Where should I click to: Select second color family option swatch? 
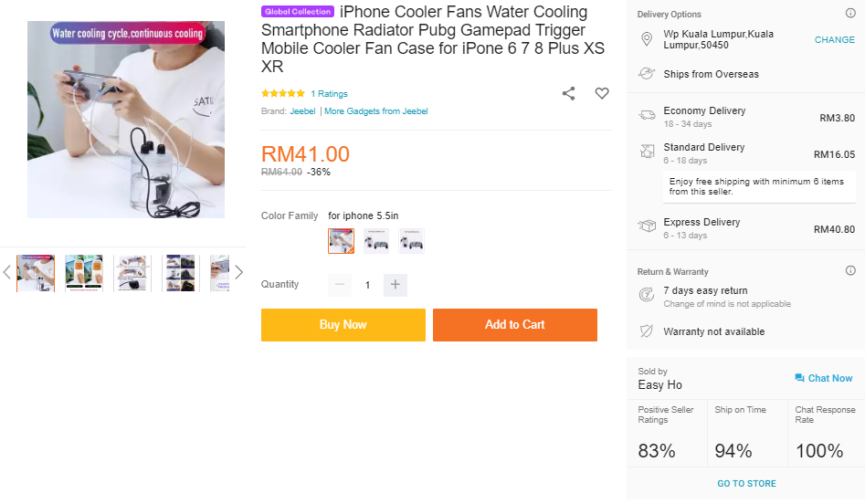[376, 241]
